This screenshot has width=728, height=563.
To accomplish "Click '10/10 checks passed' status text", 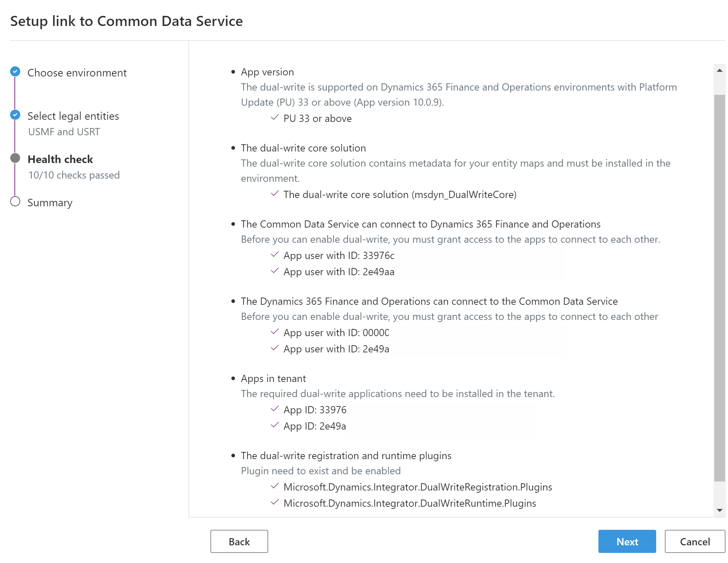I will pyautogui.click(x=74, y=175).
